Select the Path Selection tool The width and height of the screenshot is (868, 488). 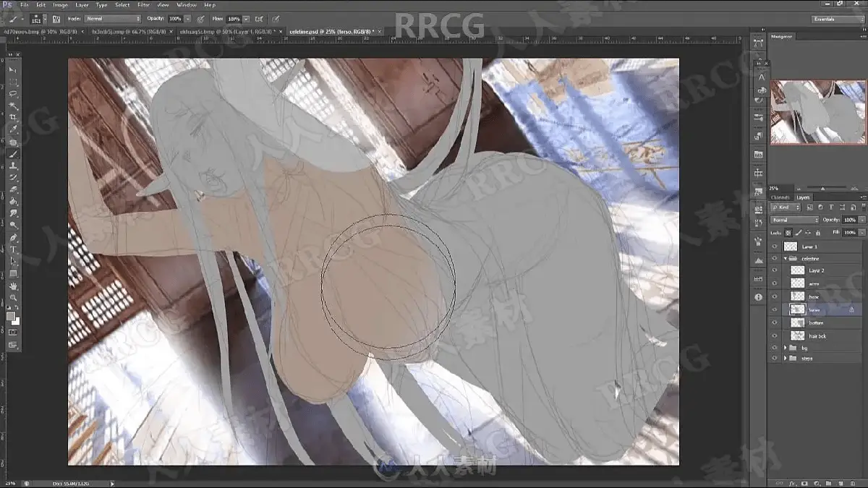[x=12, y=262]
